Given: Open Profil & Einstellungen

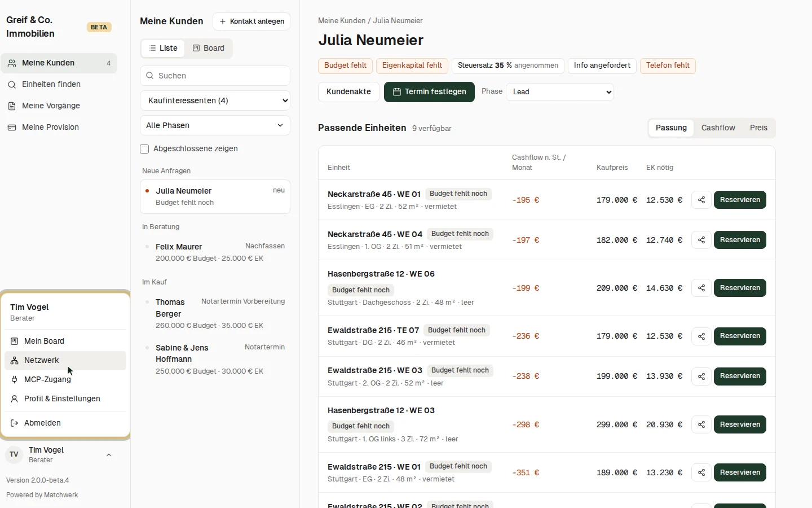Looking at the screenshot, I should [65, 399].
